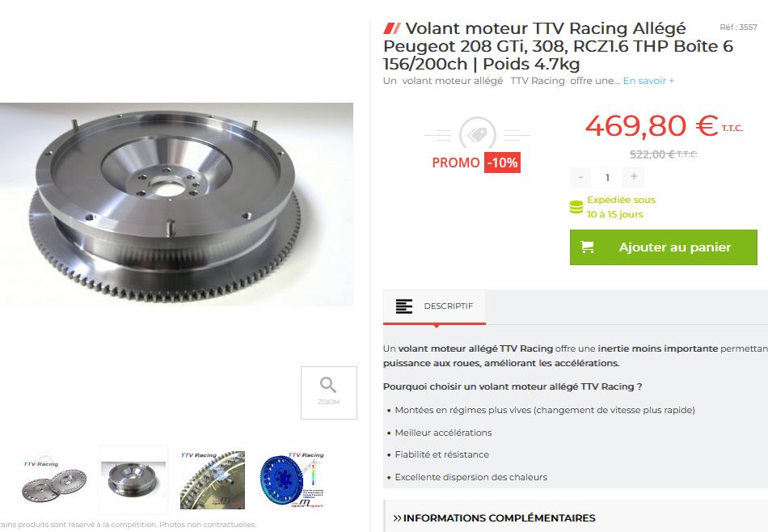The image size is (768, 532).
Task: Click the product title heading
Action: (x=559, y=46)
